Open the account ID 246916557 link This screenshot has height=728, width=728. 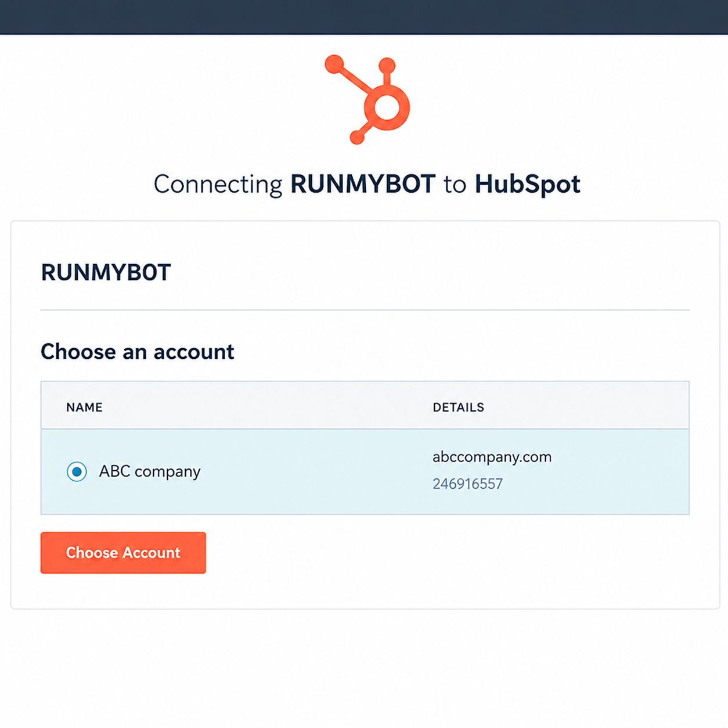pyautogui.click(x=467, y=484)
